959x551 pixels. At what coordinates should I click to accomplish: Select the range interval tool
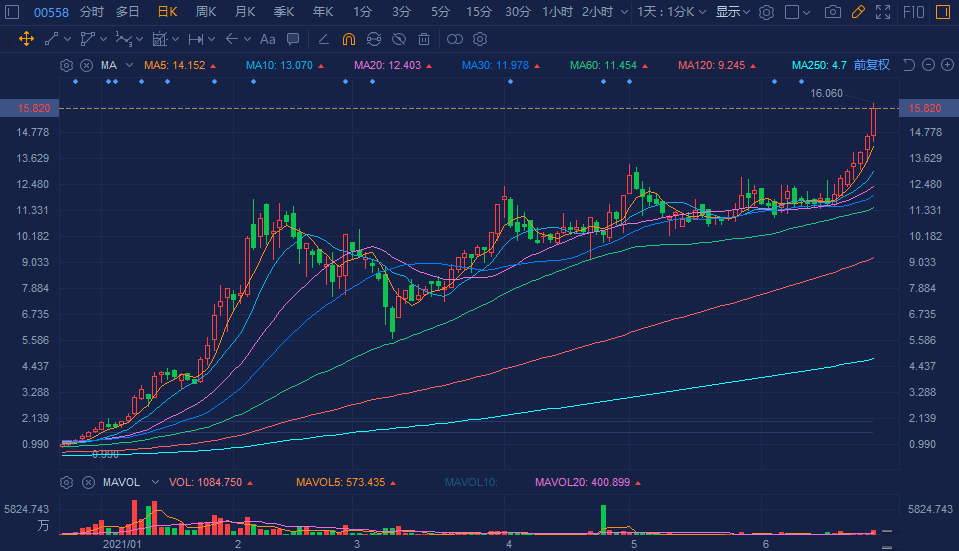coord(196,39)
